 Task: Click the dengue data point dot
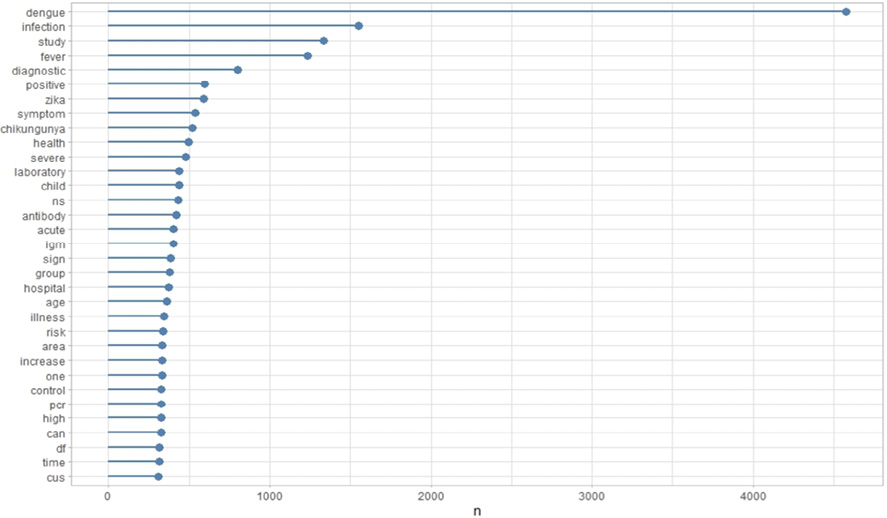pyautogui.click(x=846, y=12)
